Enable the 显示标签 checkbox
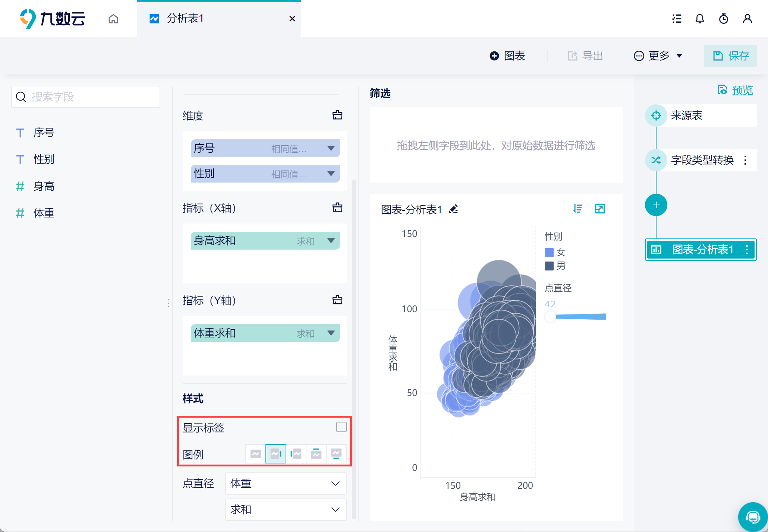The image size is (768, 532). tap(341, 427)
